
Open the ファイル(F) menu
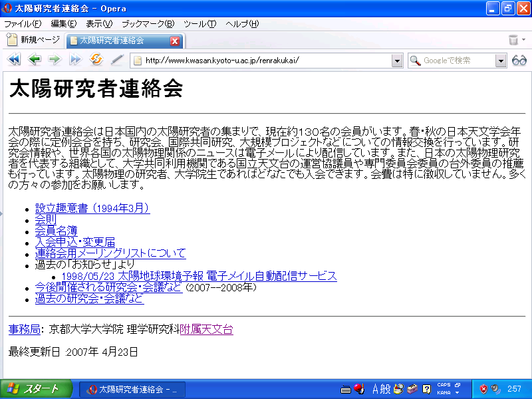23,24
